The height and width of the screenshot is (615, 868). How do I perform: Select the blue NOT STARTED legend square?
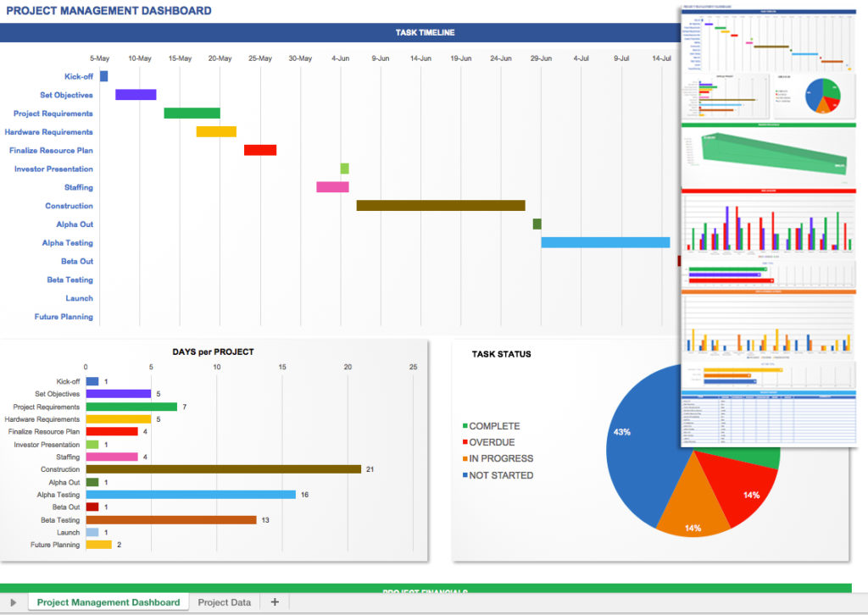[466, 474]
